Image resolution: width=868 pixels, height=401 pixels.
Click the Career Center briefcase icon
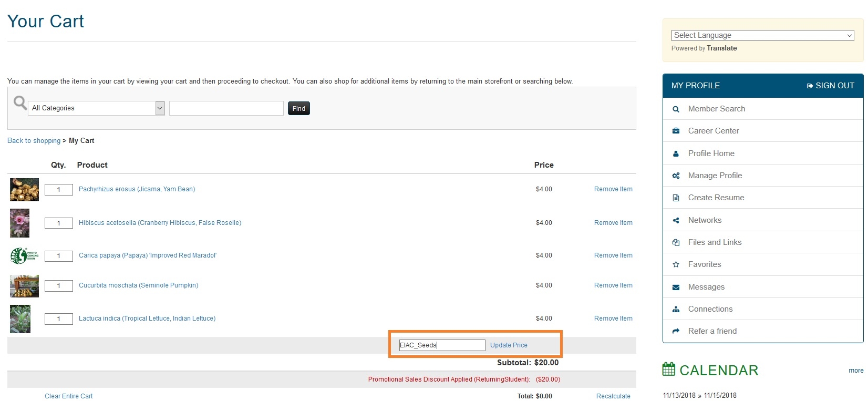tap(676, 131)
